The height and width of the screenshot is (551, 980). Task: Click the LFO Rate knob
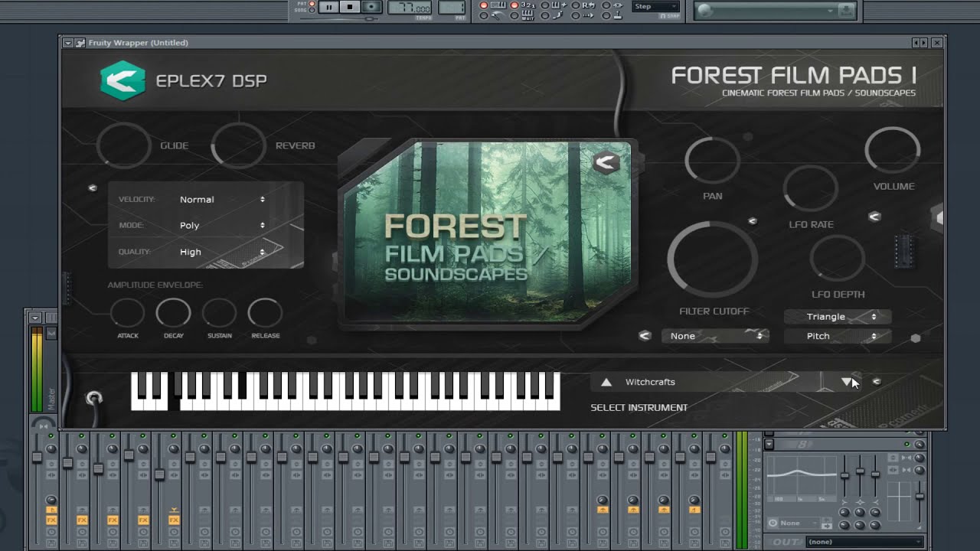tap(811, 188)
